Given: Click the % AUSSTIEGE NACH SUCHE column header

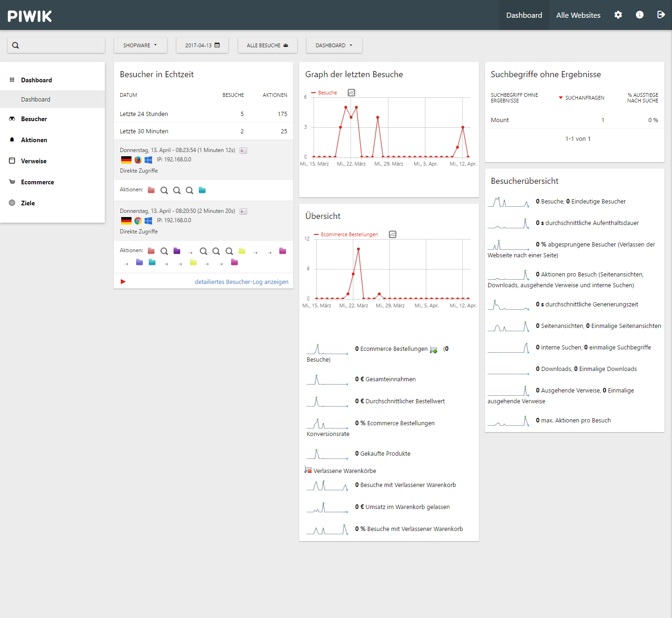Looking at the screenshot, I should tap(643, 98).
